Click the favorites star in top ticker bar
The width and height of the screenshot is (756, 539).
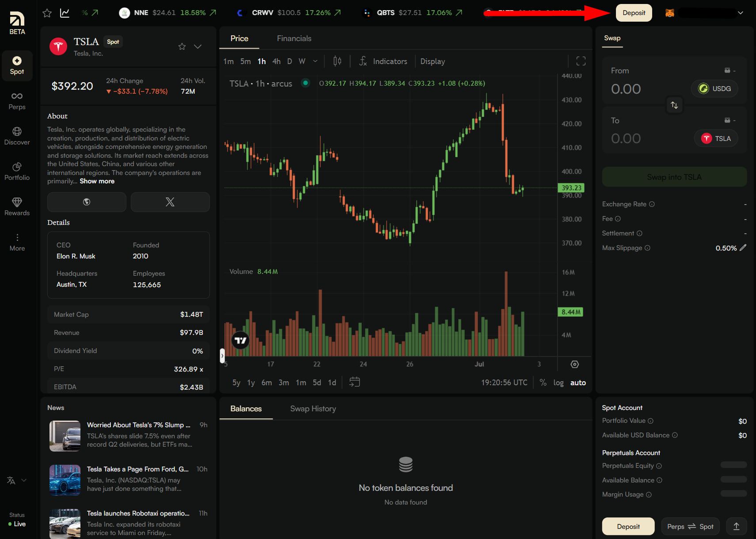click(47, 13)
